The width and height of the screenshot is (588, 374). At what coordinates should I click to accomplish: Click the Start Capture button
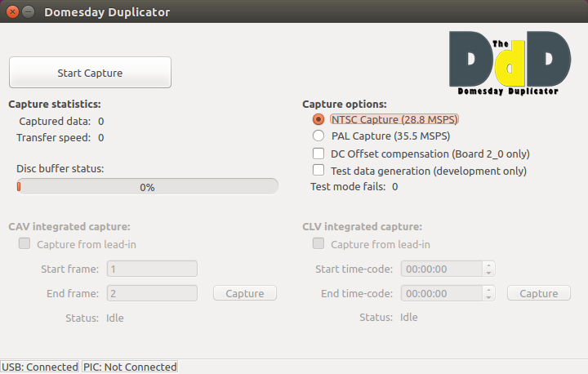(x=90, y=73)
